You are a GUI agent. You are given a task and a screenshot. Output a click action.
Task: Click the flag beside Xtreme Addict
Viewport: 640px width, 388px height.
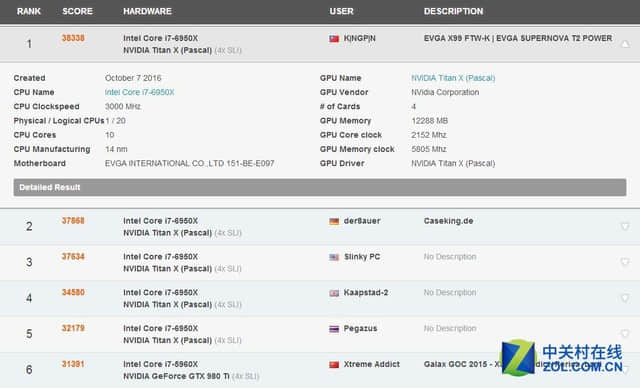334,365
